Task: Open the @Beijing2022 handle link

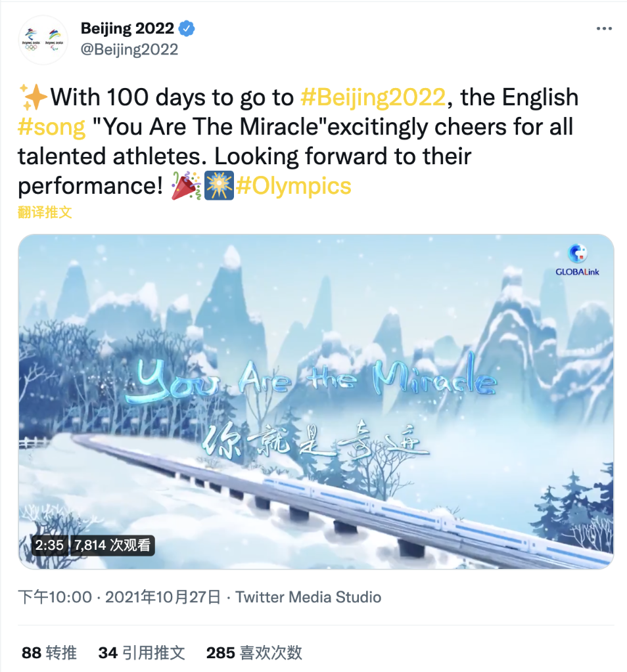Action: pyautogui.click(x=129, y=50)
